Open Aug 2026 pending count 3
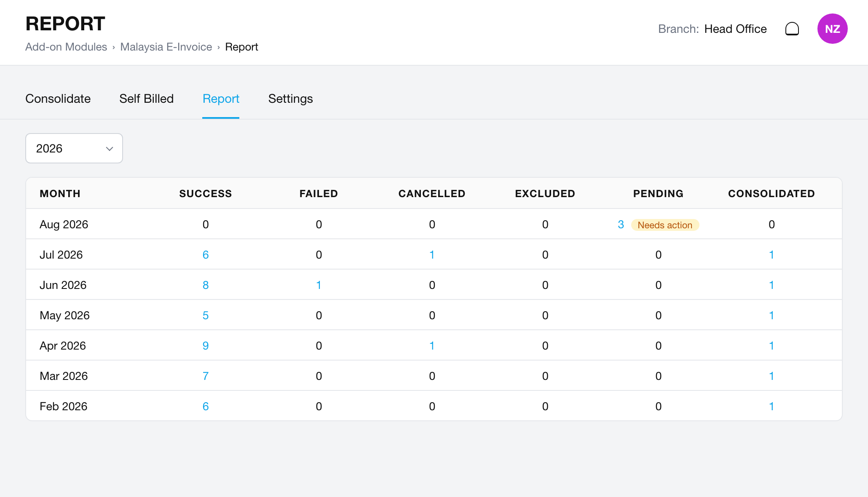The width and height of the screenshot is (868, 497). point(621,224)
